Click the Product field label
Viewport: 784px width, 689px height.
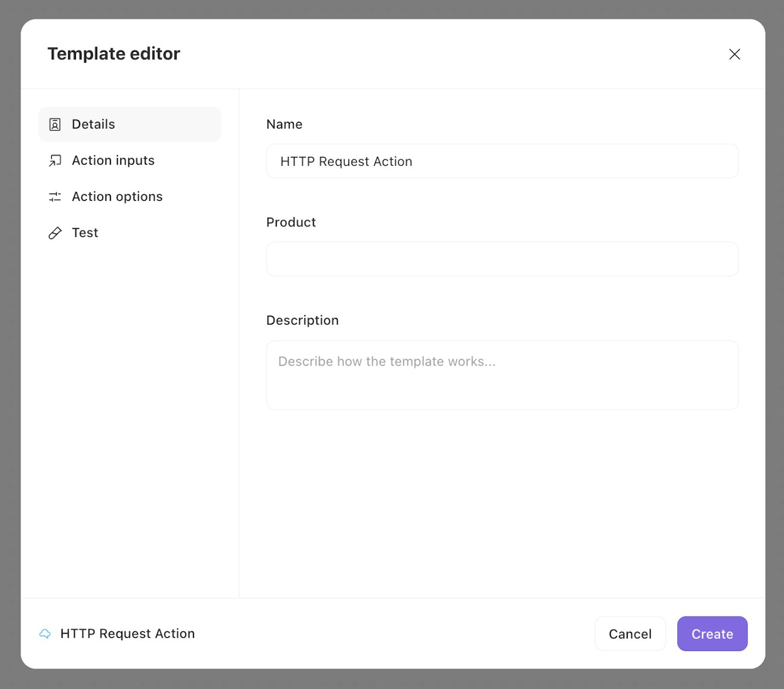(x=291, y=223)
